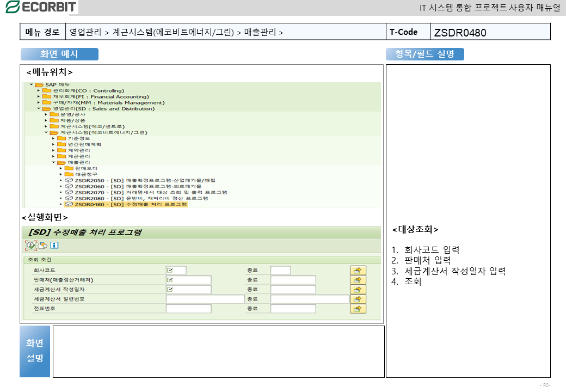Click the 세금계산서 일련번호 종료 input field

(309, 299)
